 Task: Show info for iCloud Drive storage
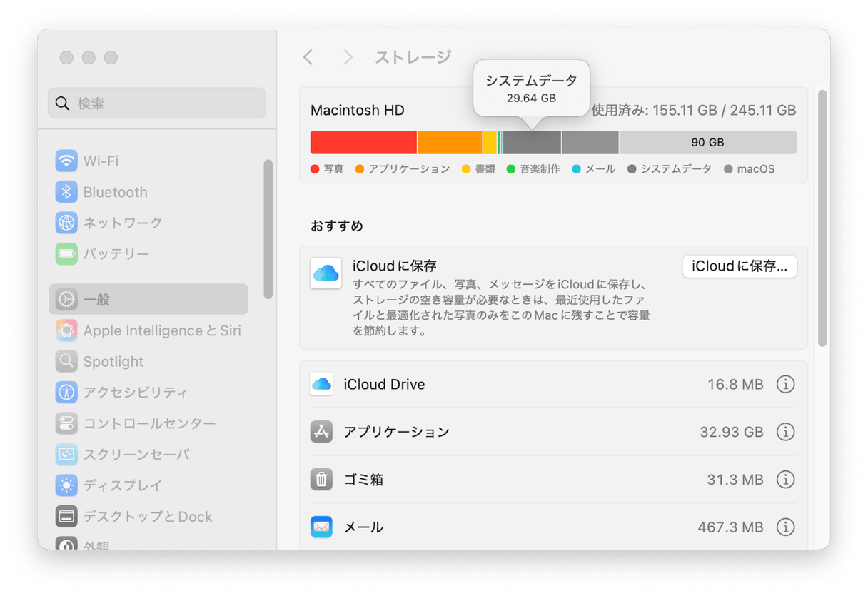click(x=785, y=384)
